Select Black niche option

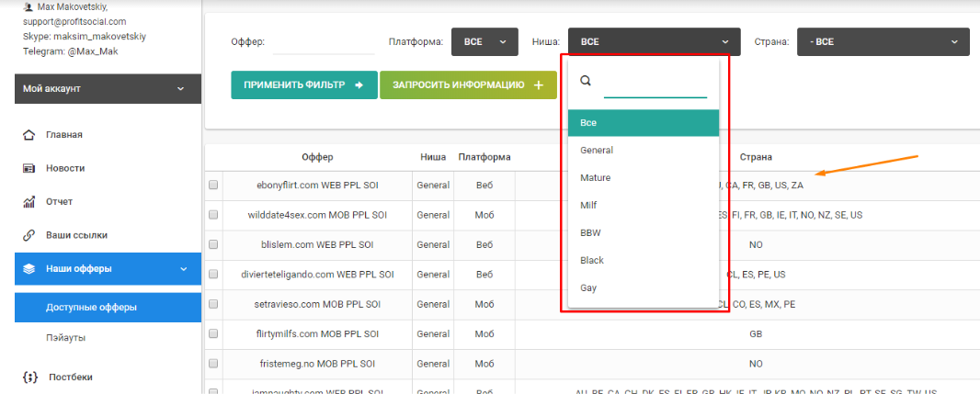coord(644,261)
